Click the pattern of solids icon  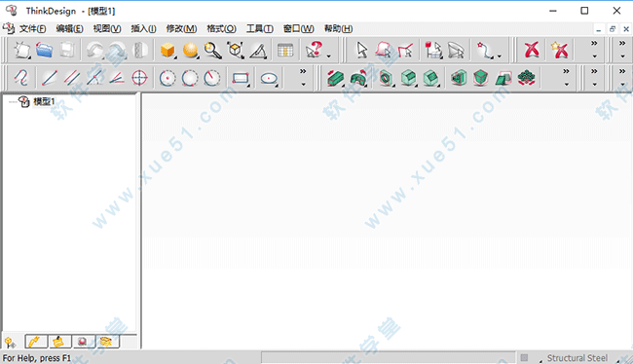coord(527,78)
